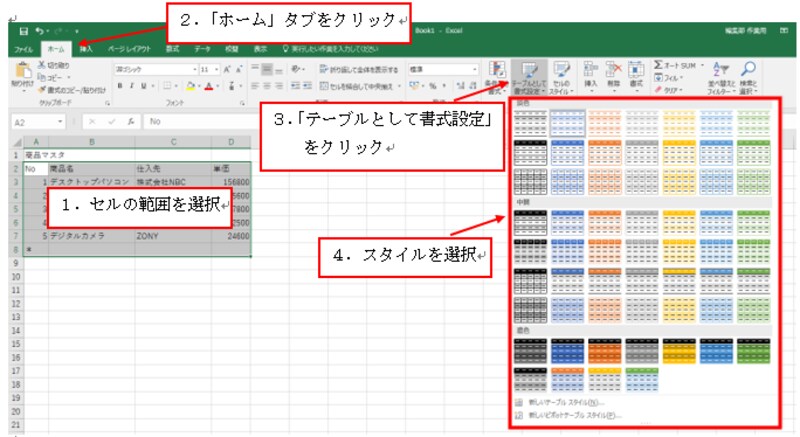Switch to the データ (Data) tab
This screenshot has width=800, height=437.
202,48
